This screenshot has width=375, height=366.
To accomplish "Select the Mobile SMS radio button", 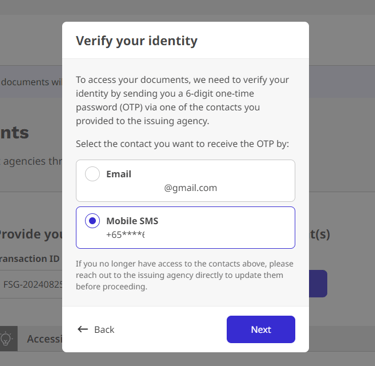I will click(92, 221).
